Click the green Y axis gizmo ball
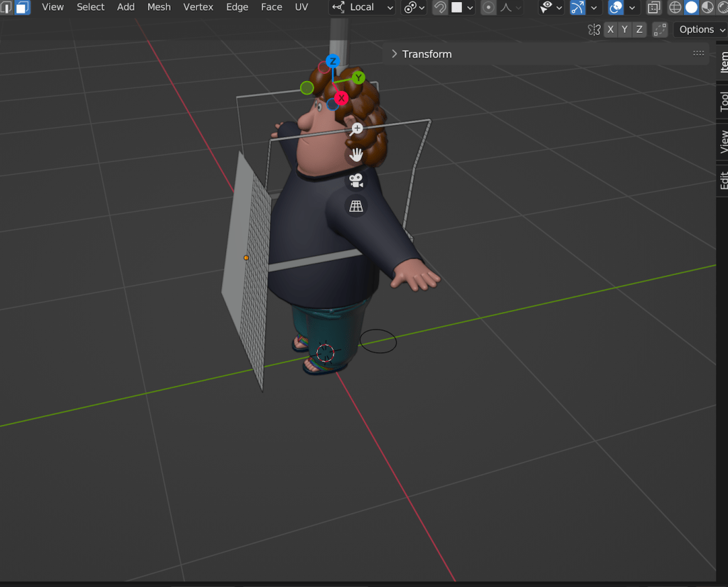This screenshot has width=728, height=587. [359, 77]
